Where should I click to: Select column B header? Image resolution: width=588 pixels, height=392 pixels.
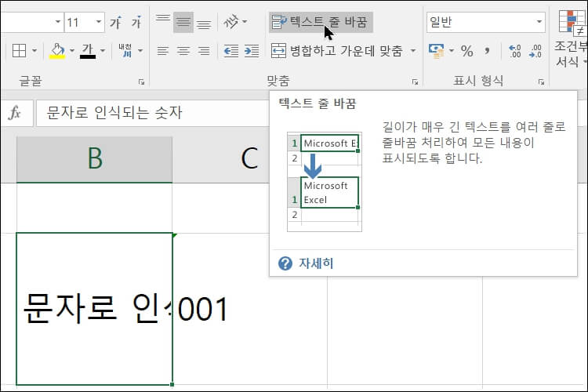tap(95, 158)
